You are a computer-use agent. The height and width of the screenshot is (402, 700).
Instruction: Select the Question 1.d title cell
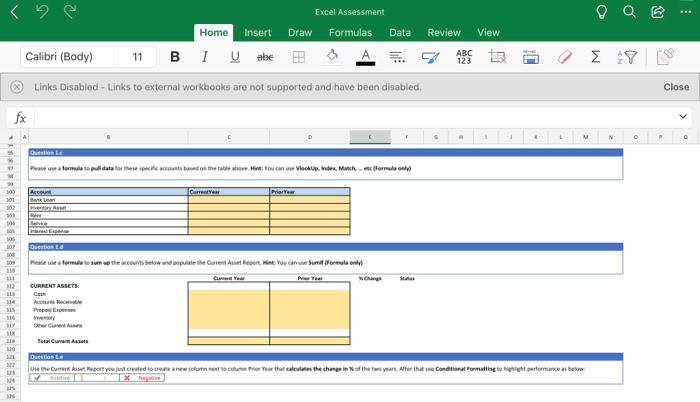click(x=325, y=247)
